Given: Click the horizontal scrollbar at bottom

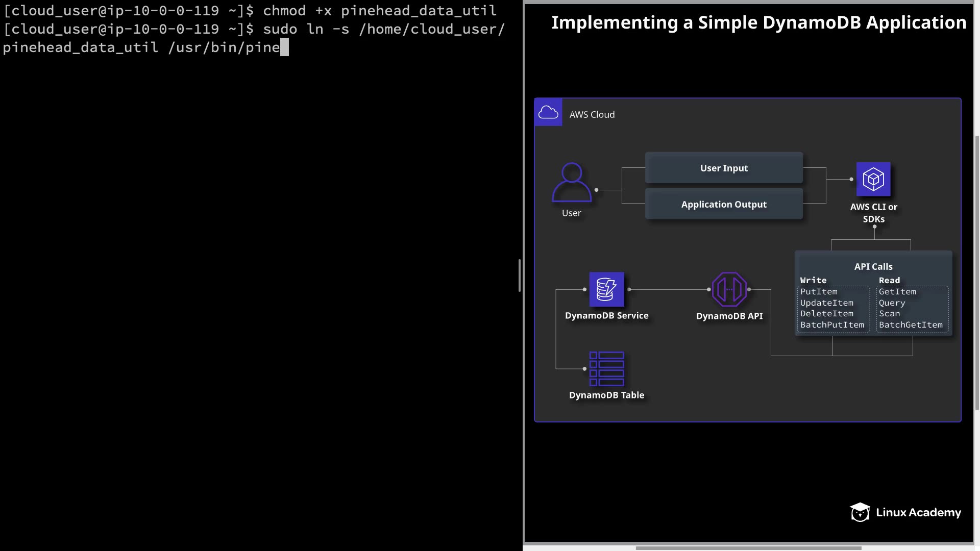Looking at the screenshot, I should 748,548.
